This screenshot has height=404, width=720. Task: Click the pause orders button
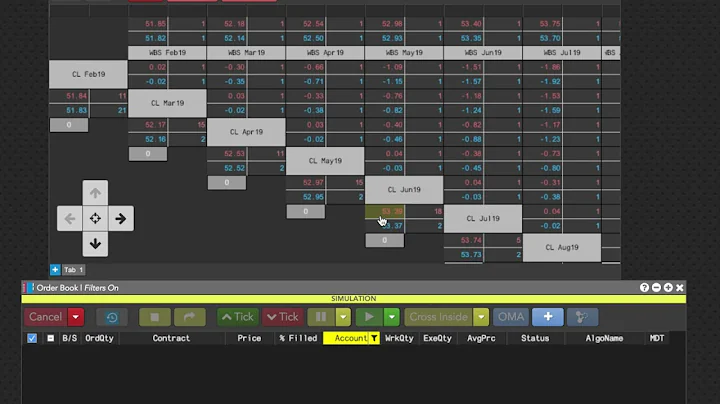click(321, 317)
